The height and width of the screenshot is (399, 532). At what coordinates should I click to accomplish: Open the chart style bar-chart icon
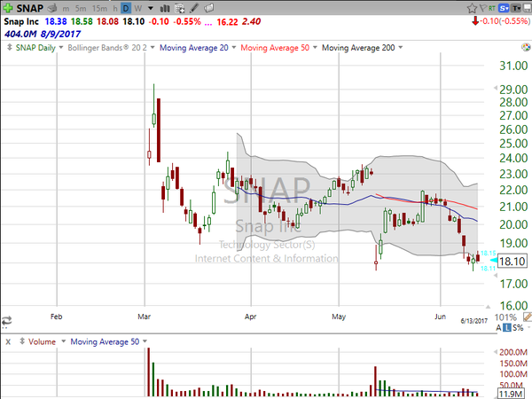point(165,8)
